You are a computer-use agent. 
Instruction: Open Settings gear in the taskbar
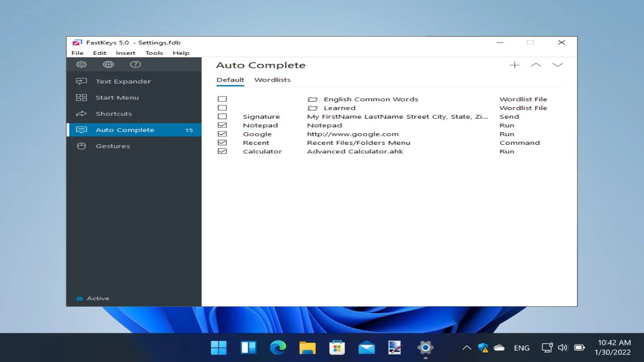tap(425, 347)
